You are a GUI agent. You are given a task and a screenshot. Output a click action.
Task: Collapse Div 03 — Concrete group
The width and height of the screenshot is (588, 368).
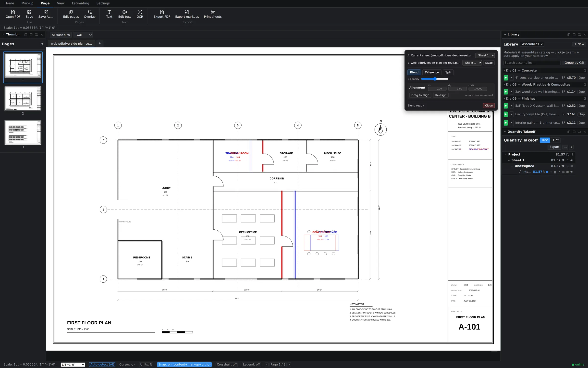click(x=504, y=71)
